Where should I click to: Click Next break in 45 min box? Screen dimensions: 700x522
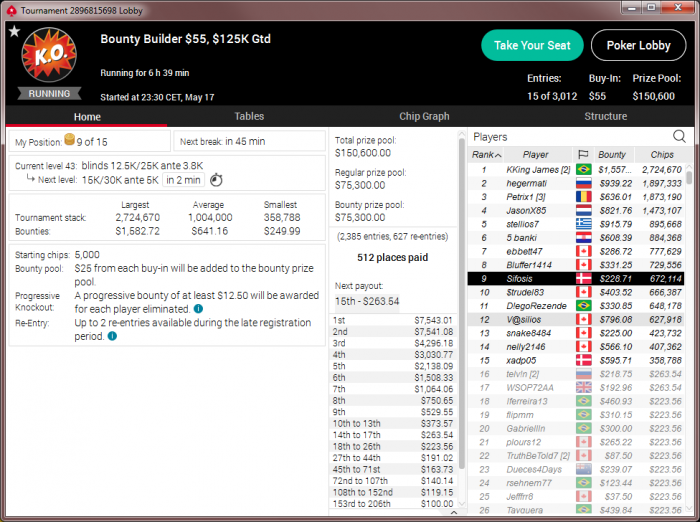(x=249, y=141)
